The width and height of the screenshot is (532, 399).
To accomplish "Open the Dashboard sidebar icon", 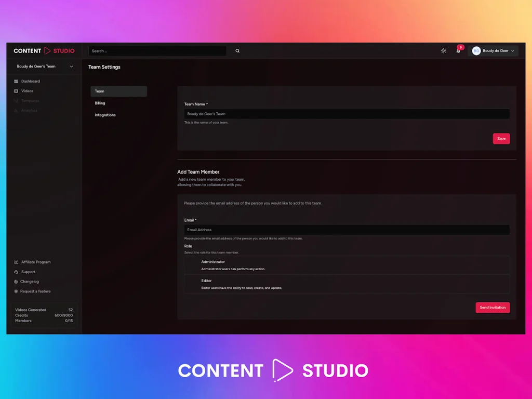I will (x=16, y=81).
